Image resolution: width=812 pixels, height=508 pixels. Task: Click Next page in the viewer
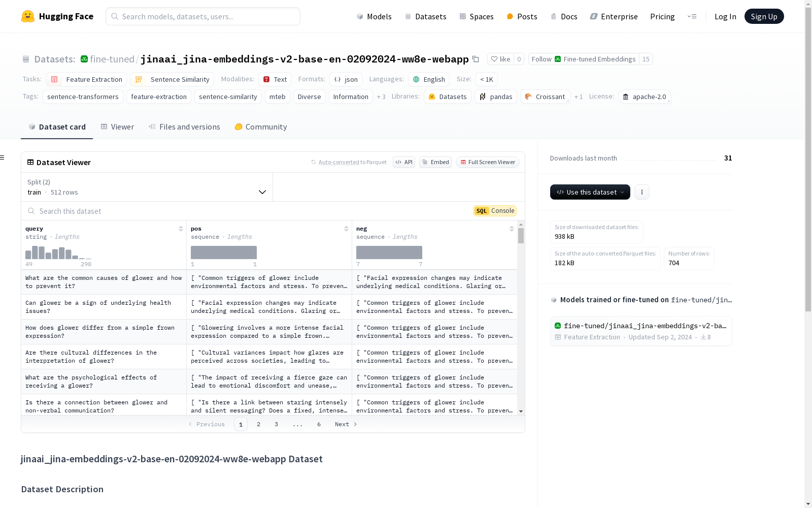coord(346,424)
